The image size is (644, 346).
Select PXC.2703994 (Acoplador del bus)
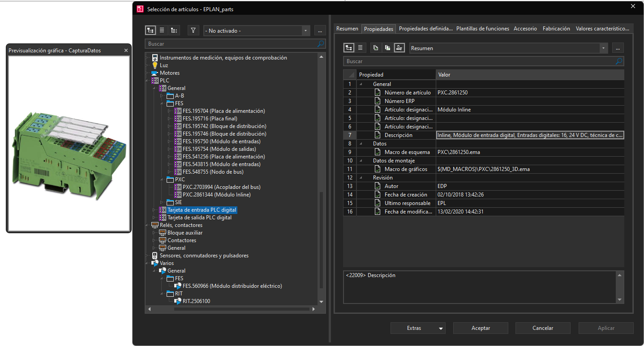[221, 187]
